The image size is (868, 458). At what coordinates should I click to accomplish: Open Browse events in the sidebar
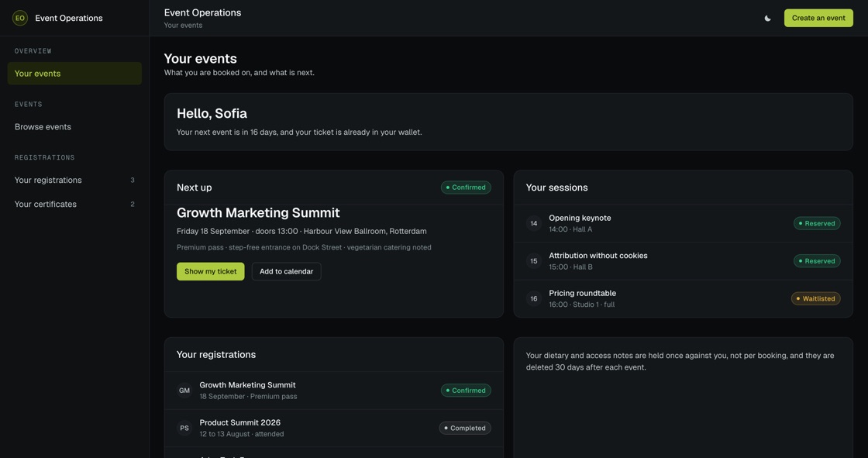pyautogui.click(x=74, y=127)
